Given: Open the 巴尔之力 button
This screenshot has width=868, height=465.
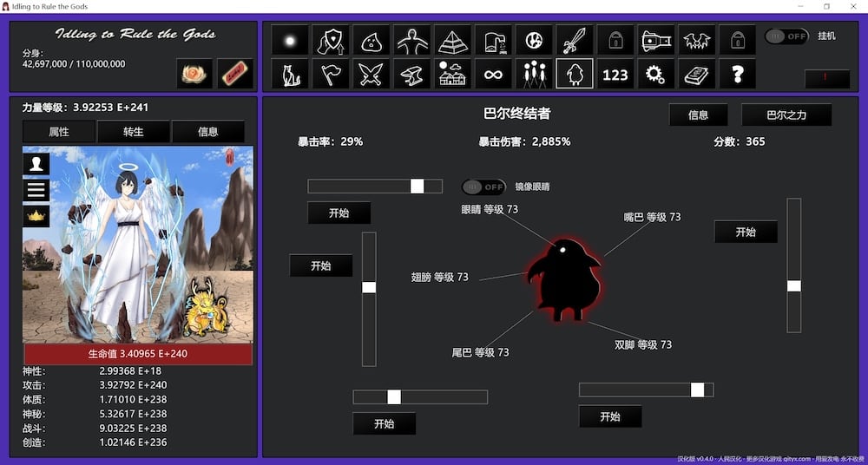Looking at the screenshot, I should click(786, 115).
